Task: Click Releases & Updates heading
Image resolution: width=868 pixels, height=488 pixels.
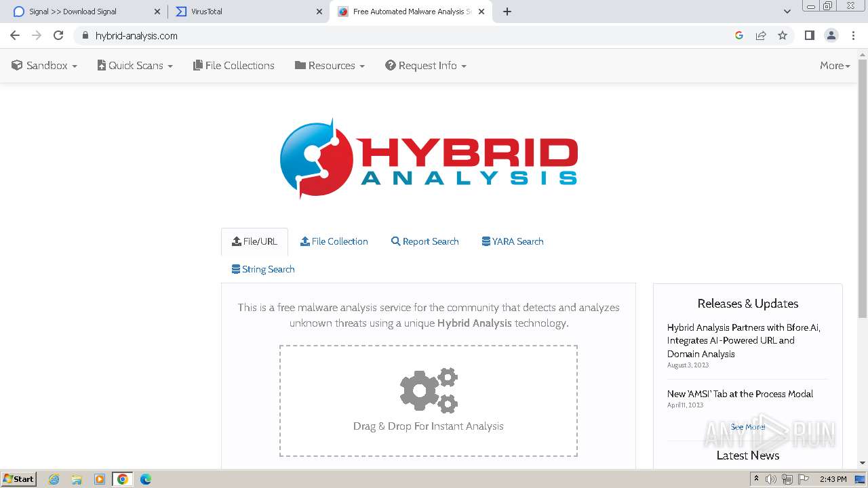Action: 748,304
